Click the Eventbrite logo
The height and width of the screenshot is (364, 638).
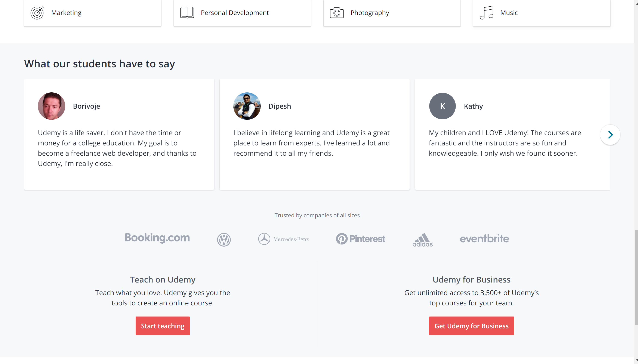(484, 238)
